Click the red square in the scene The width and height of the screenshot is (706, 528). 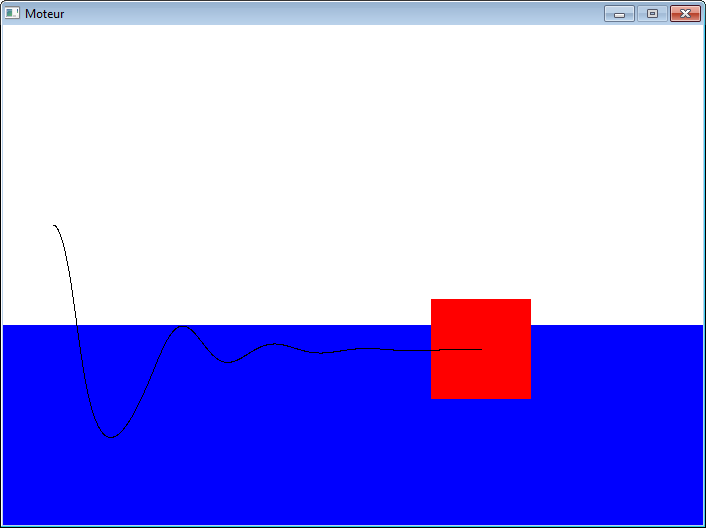coord(481,349)
